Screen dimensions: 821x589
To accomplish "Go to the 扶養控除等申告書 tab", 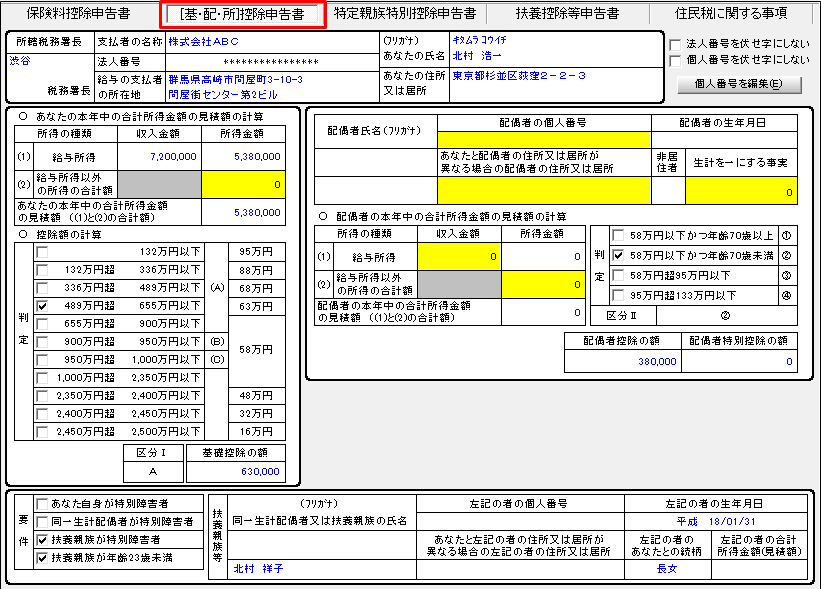I will (567, 14).
